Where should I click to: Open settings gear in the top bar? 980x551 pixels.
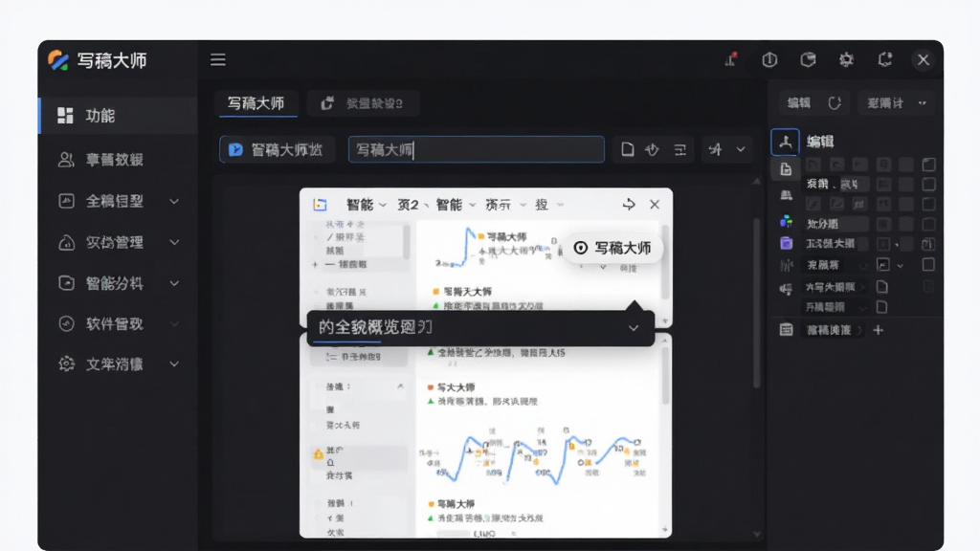point(846,59)
